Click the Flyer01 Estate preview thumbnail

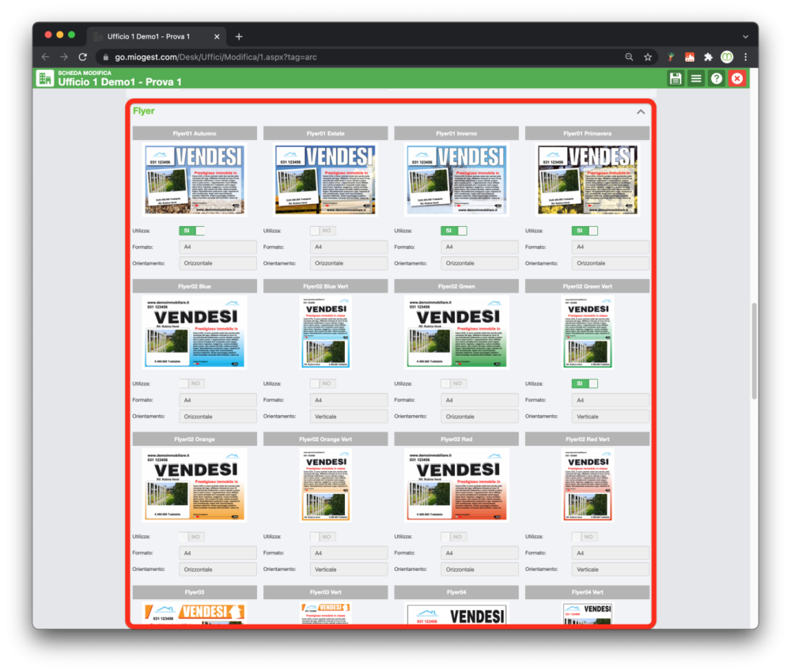click(x=325, y=179)
